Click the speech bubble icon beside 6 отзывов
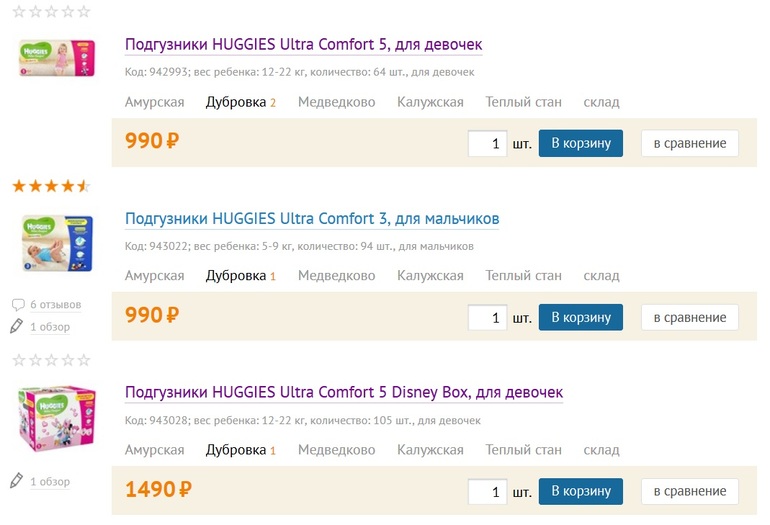Viewport: 770px width, 525px height. (x=17, y=304)
